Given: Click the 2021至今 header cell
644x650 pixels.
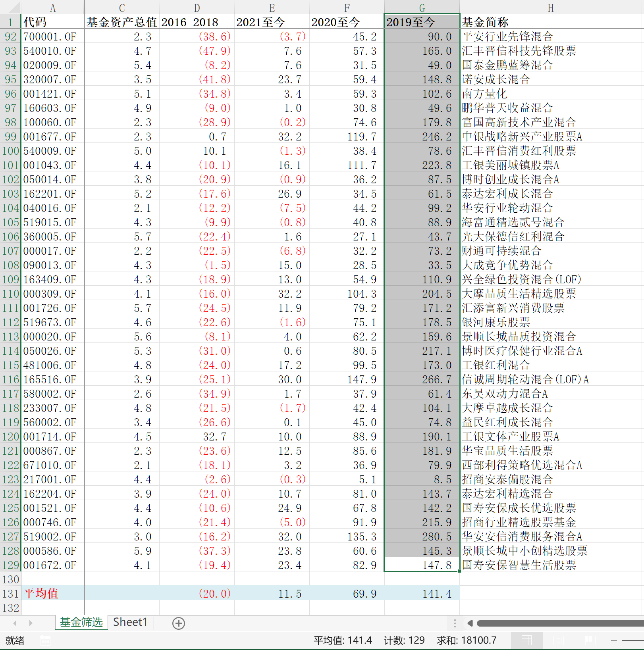Looking at the screenshot, I should click(x=272, y=22).
